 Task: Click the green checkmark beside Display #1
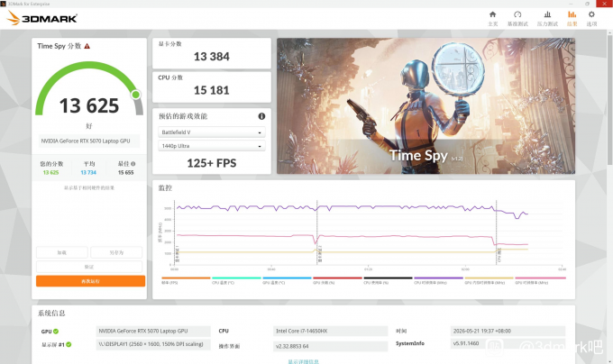[x=69, y=344]
